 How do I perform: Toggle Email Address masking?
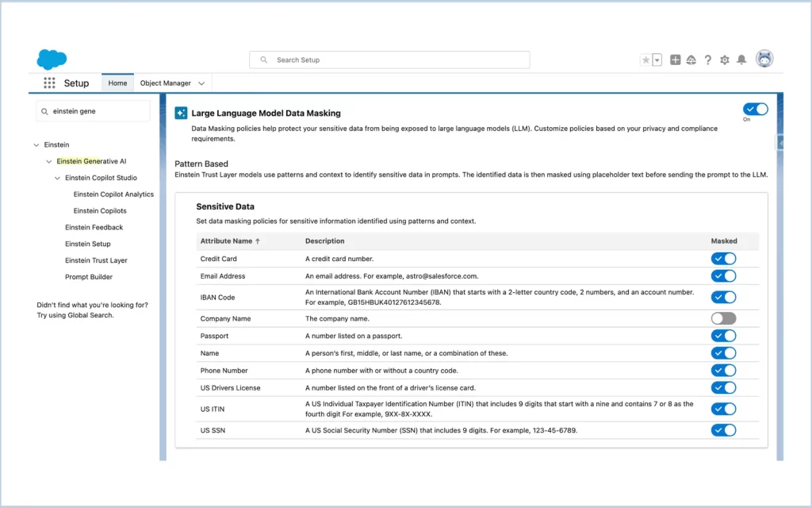(x=723, y=275)
